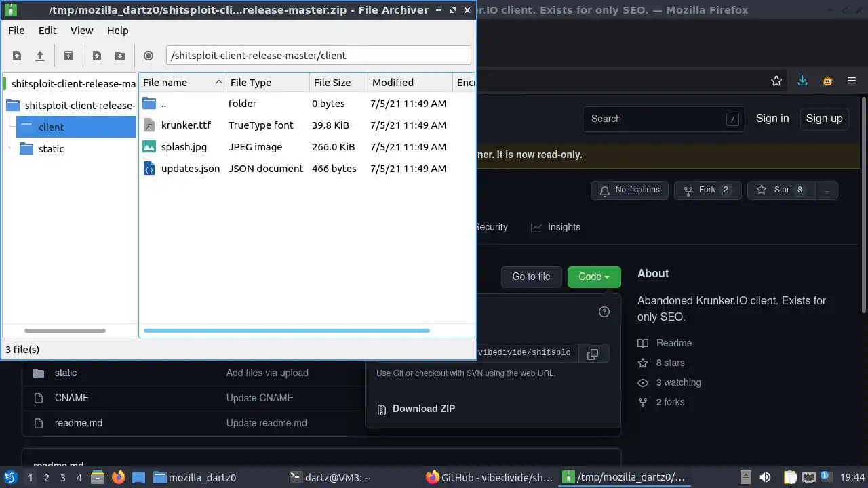The image size is (868, 488).
Task: Open the Help menu in File Archiver
Action: coord(117,30)
